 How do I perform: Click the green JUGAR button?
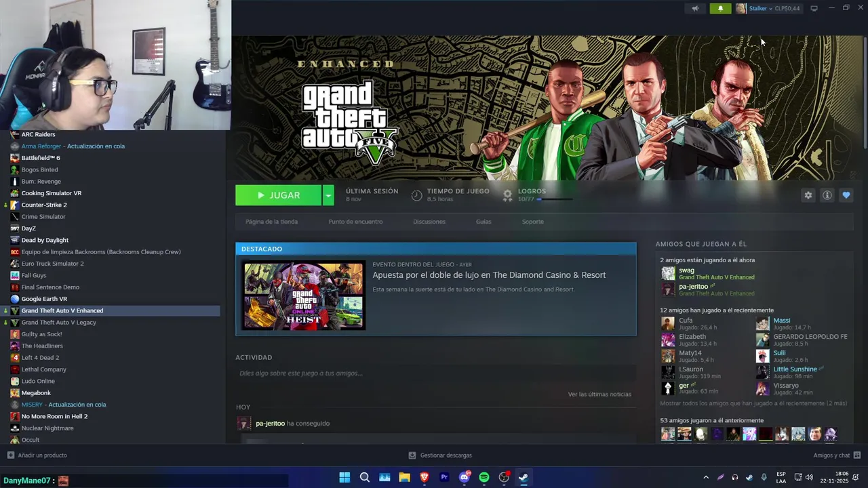click(279, 195)
